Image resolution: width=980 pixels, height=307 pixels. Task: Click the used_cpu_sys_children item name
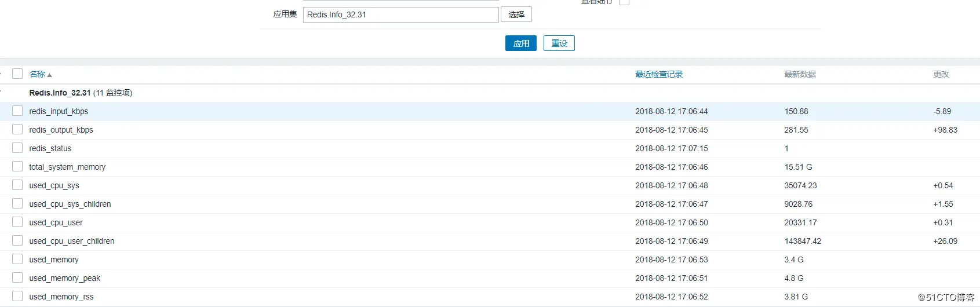click(x=70, y=204)
